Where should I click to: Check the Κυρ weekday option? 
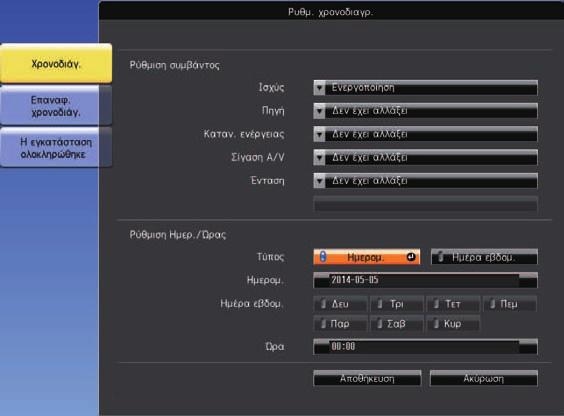click(453, 324)
